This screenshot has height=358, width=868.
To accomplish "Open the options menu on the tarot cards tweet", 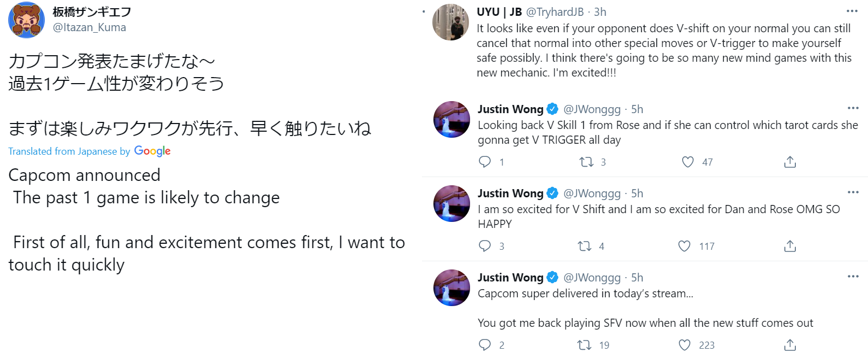I will 852,108.
